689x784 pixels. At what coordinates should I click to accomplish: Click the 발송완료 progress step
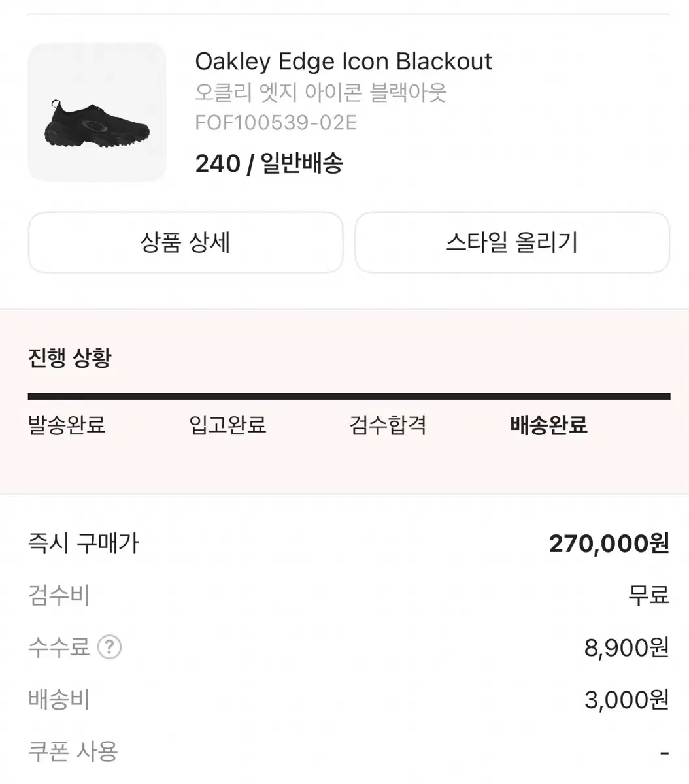[67, 425]
